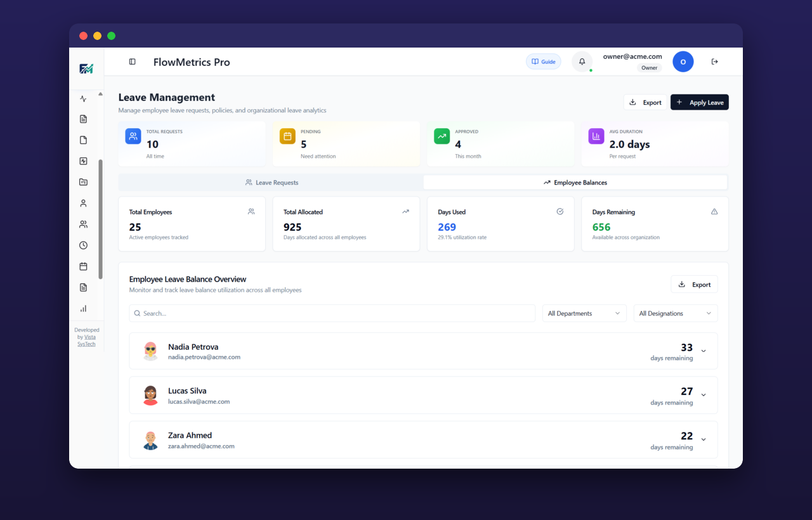
Task: Click the Apply Leave button
Action: pyautogui.click(x=700, y=102)
